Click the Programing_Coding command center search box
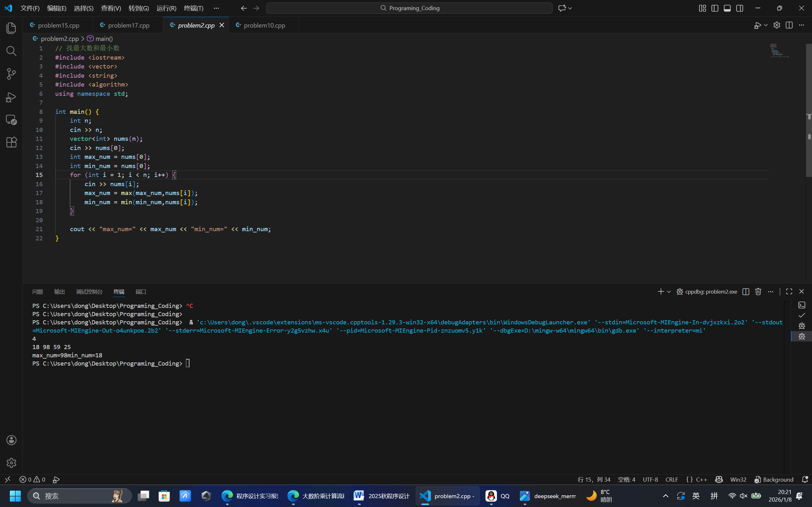This screenshot has height=507, width=812. pyautogui.click(x=409, y=8)
